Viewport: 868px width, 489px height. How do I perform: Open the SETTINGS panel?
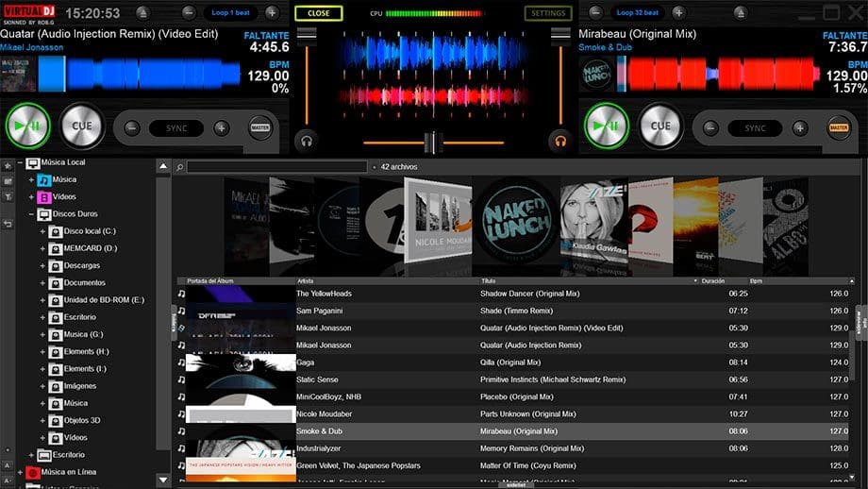click(x=548, y=13)
